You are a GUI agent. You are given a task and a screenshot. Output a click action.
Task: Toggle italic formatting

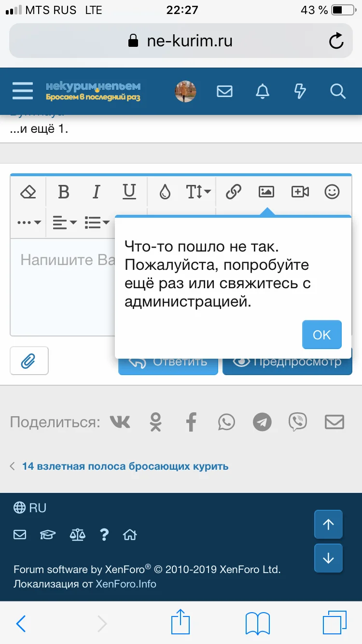(96, 192)
